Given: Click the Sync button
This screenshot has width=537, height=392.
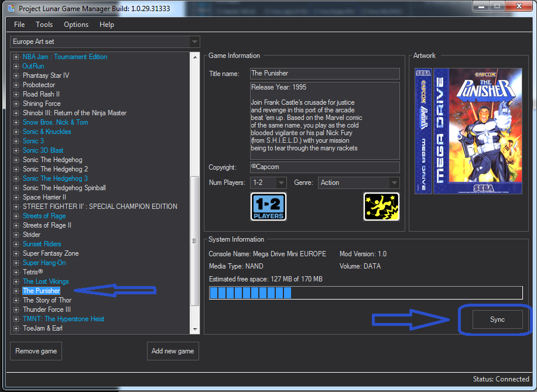Looking at the screenshot, I should click(x=497, y=319).
